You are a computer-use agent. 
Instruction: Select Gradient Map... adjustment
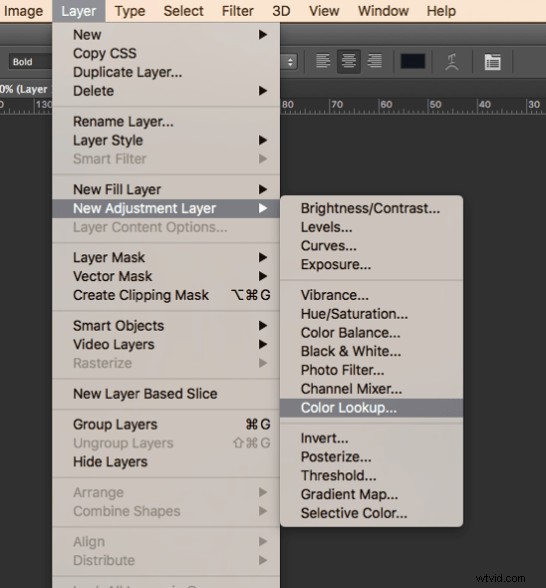pyautogui.click(x=372, y=494)
